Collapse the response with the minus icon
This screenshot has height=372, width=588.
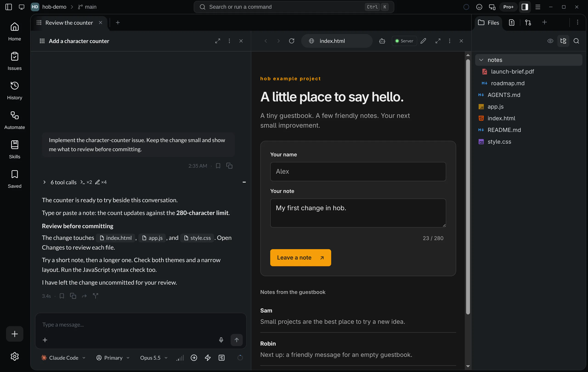pos(244,182)
